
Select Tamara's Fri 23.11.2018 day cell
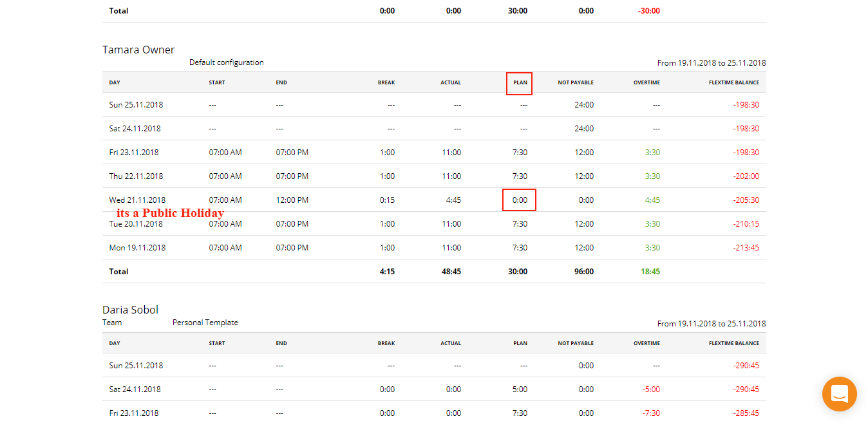133,153
